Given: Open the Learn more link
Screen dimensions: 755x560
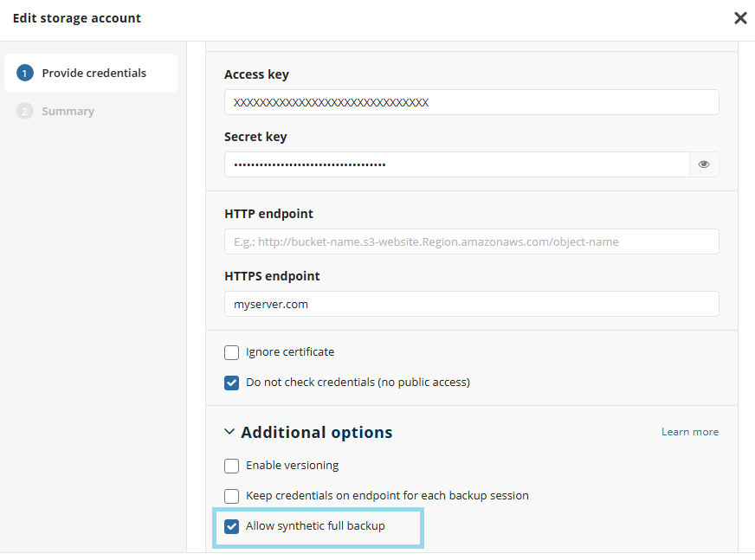Looking at the screenshot, I should (x=689, y=432).
